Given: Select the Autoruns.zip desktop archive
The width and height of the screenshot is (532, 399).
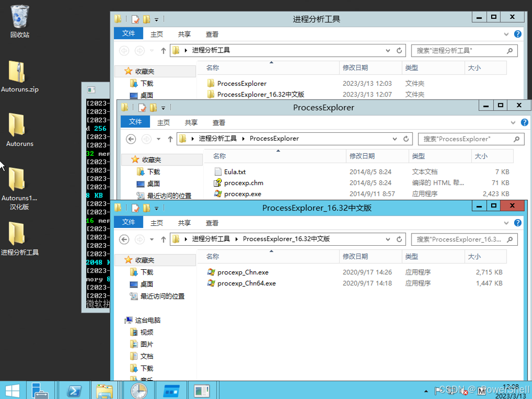Looking at the screenshot, I should (20, 77).
